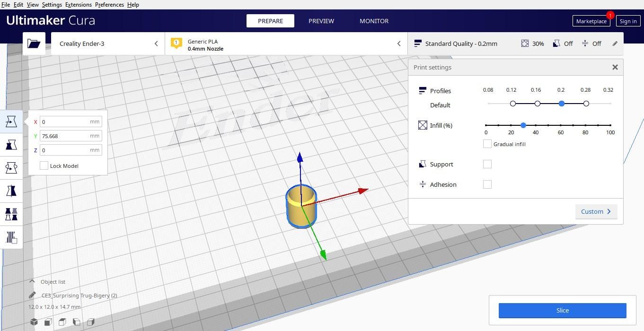
Task: Click the Z position input field
Action: 71,150
